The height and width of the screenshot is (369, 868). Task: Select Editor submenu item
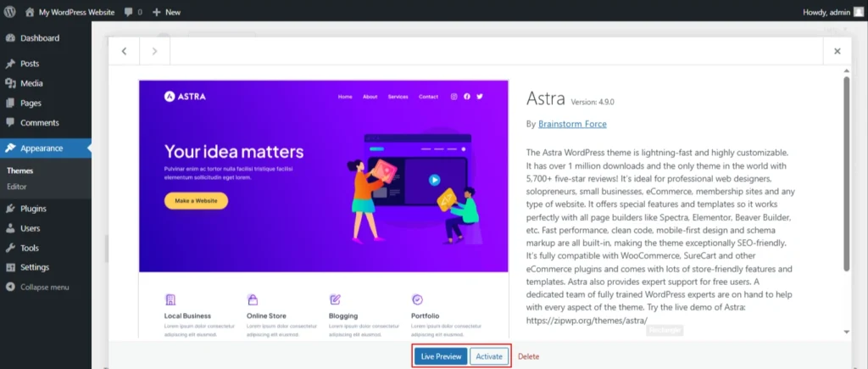(x=17, y=186)
